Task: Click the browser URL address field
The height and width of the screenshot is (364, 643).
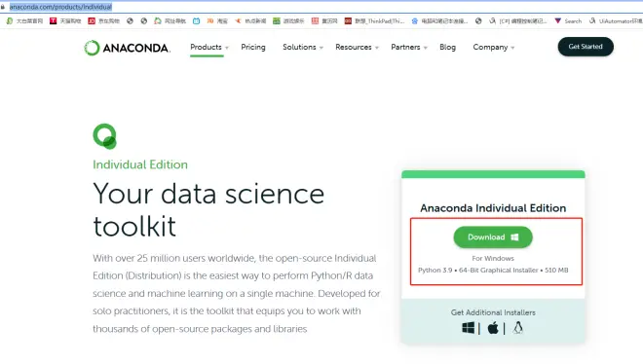Action: coord(320,7)
